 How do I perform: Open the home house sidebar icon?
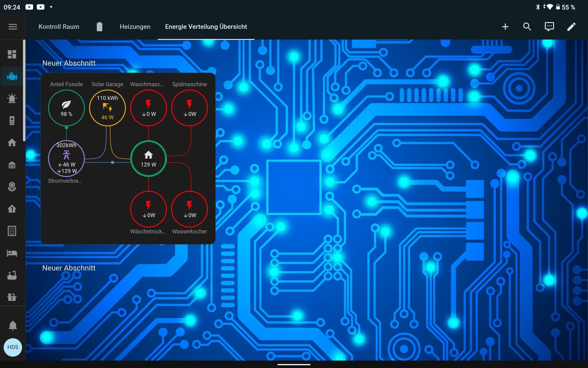point(12,143)
